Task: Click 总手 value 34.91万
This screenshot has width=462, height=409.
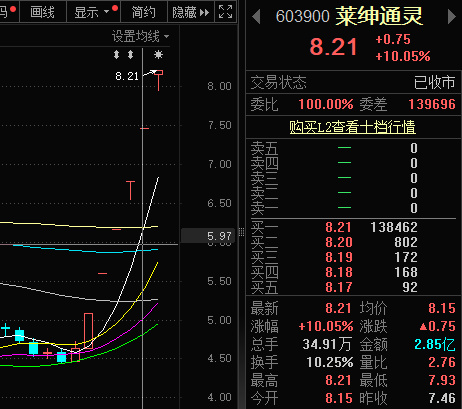Action: 327,344
